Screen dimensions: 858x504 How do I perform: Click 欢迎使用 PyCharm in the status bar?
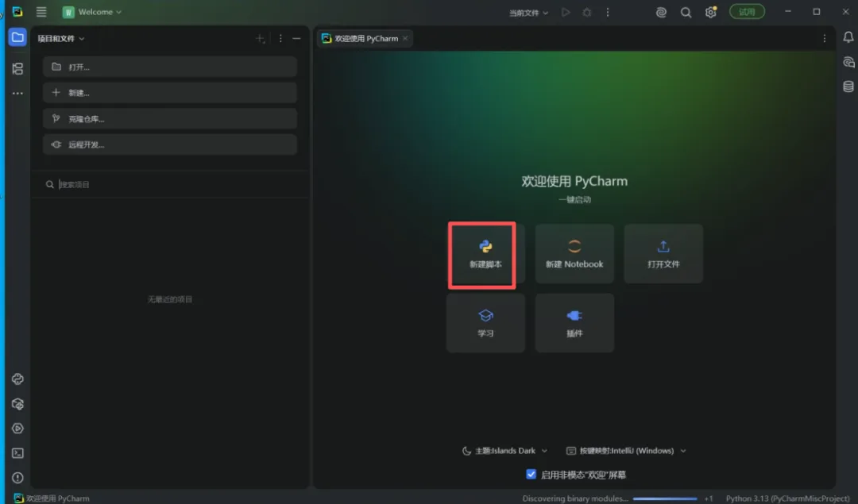(52, 498)
